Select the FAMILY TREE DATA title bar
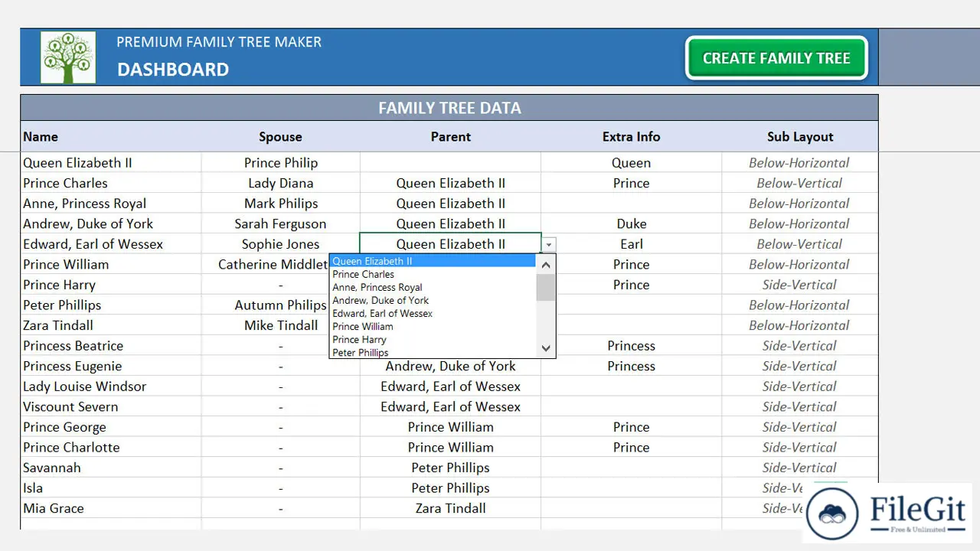 pos(449,108)
